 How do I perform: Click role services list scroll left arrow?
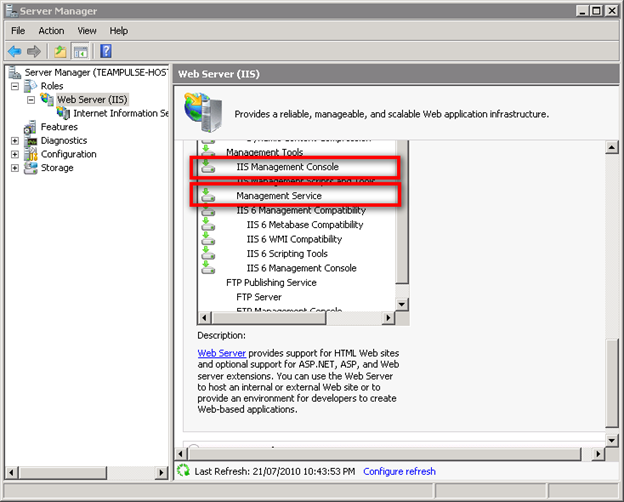(x=205, y=318)
